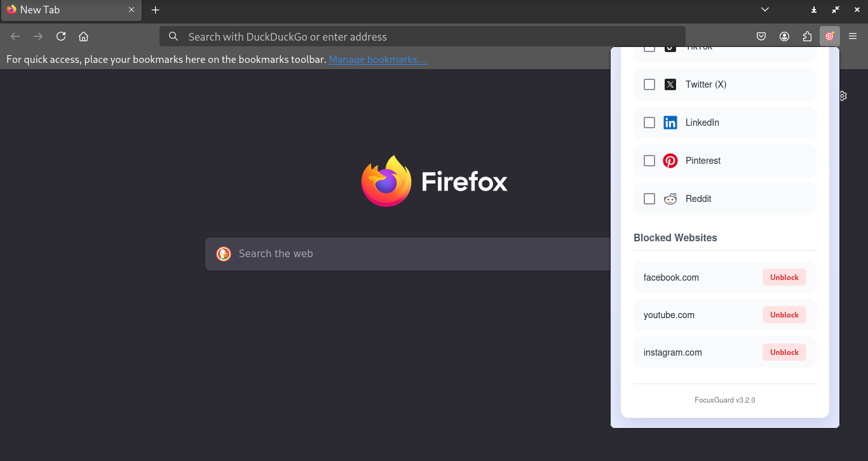
Task: Click the facebook.com blocked entry text
Action: tap(671, 277)
